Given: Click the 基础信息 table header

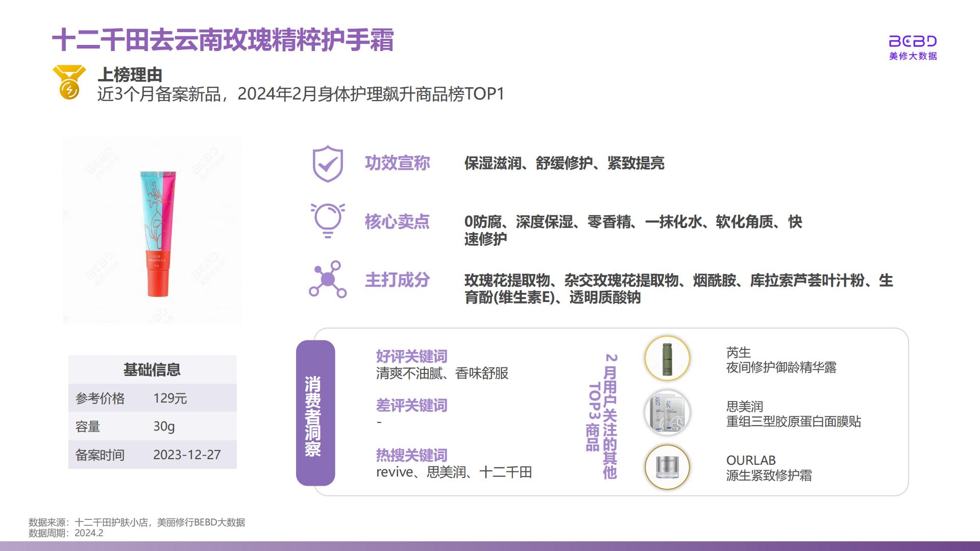Looking at the screenshot, I should (152, 369).
